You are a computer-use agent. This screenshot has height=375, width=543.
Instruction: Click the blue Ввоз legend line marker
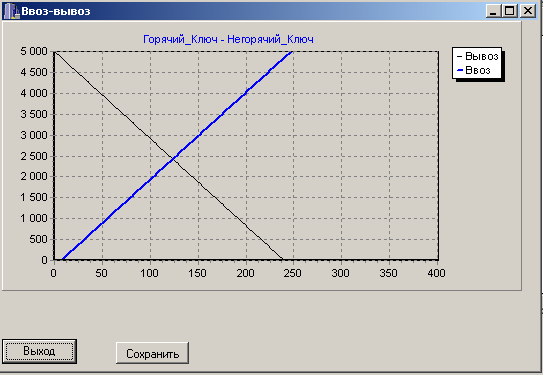coord(460,70)
